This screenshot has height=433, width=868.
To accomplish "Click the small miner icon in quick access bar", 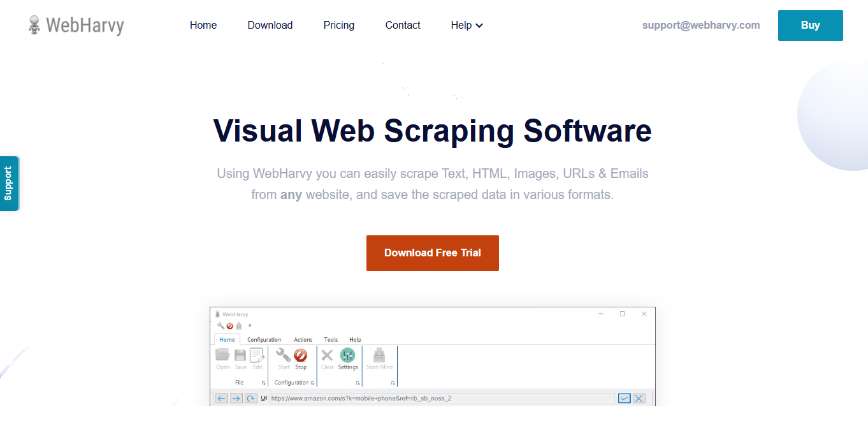I will pyautogui.click(x=238, y=326).
